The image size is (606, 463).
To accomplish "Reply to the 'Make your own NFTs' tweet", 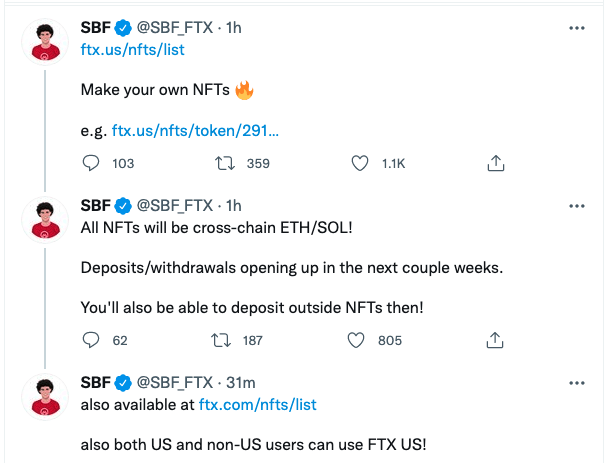I will [90, 163].
